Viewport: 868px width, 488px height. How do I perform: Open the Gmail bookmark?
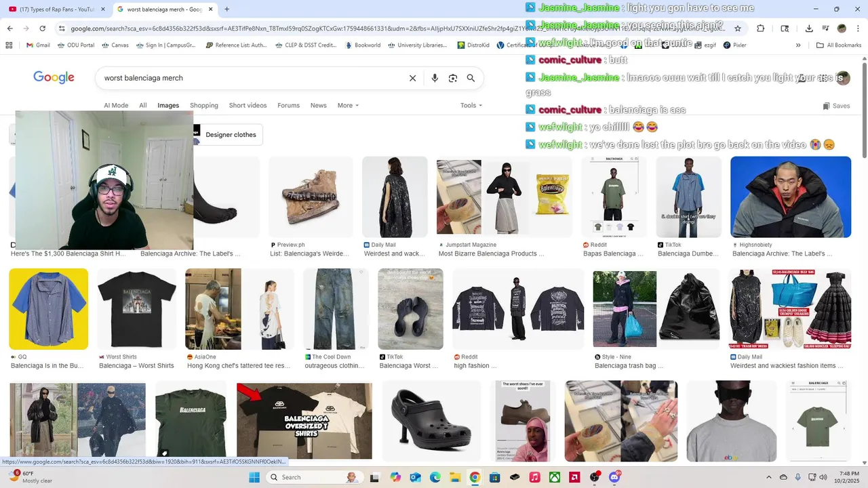[x=38, y=45]
